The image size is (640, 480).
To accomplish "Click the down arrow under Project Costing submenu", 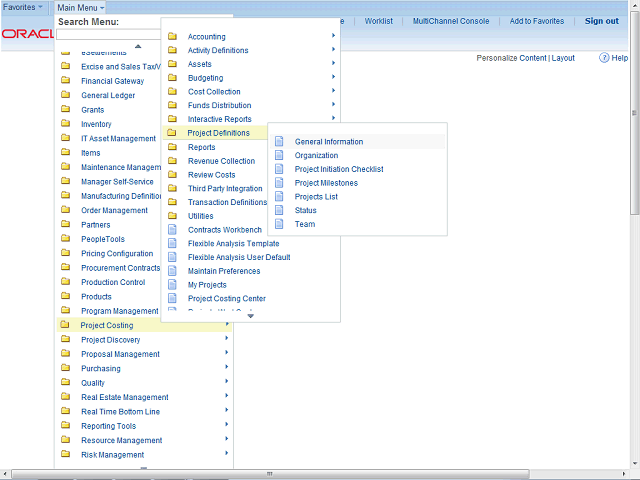I will pyautogui.click(x=251, y=316).
